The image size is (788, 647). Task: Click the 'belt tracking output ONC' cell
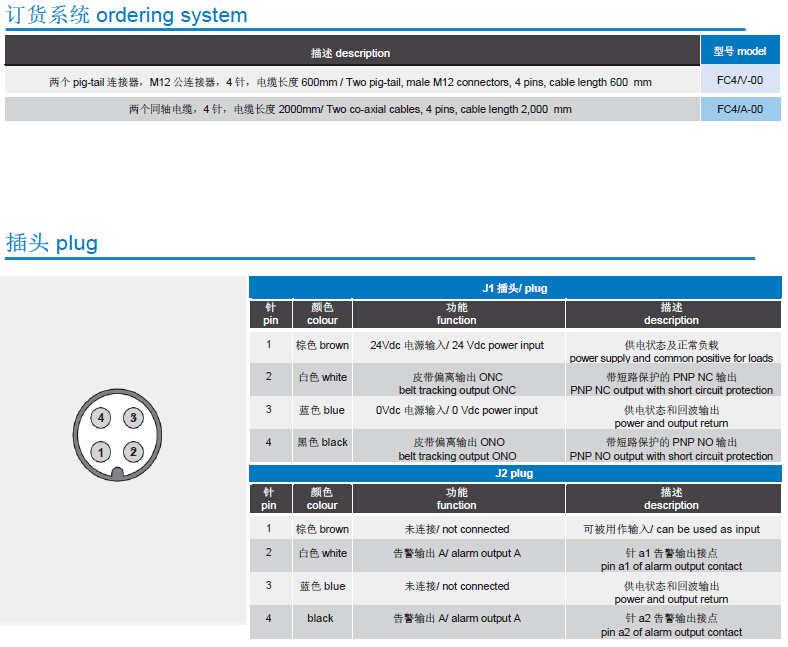(x=457, y=384)
